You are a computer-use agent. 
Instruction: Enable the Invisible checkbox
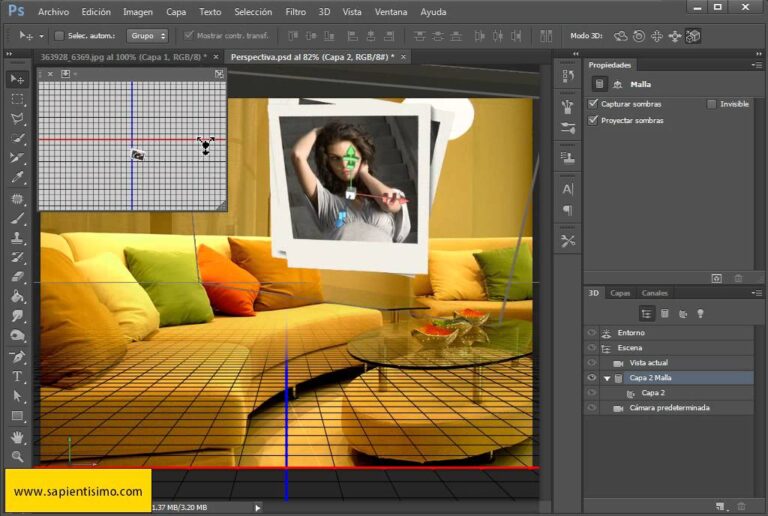711,104
